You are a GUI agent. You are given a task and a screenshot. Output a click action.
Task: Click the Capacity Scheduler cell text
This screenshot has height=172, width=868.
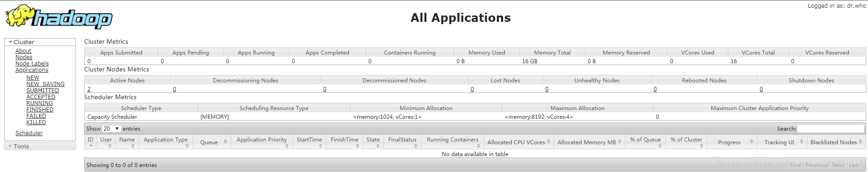(x=112, y=117)
